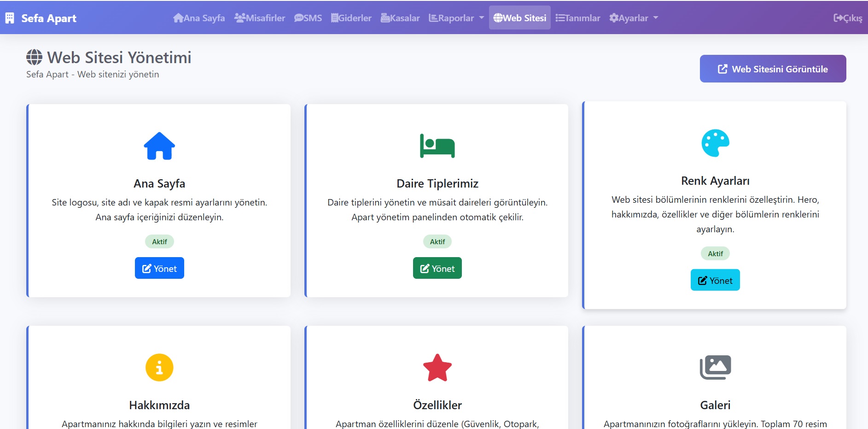The height and width of the screenshot is (429, 868).
Task: Click the red star icon for Özellikler
Action: click(437, 367)
